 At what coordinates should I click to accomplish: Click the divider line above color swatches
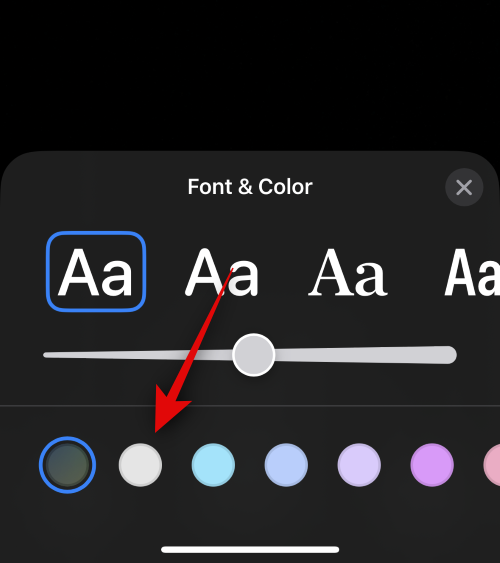250,406
